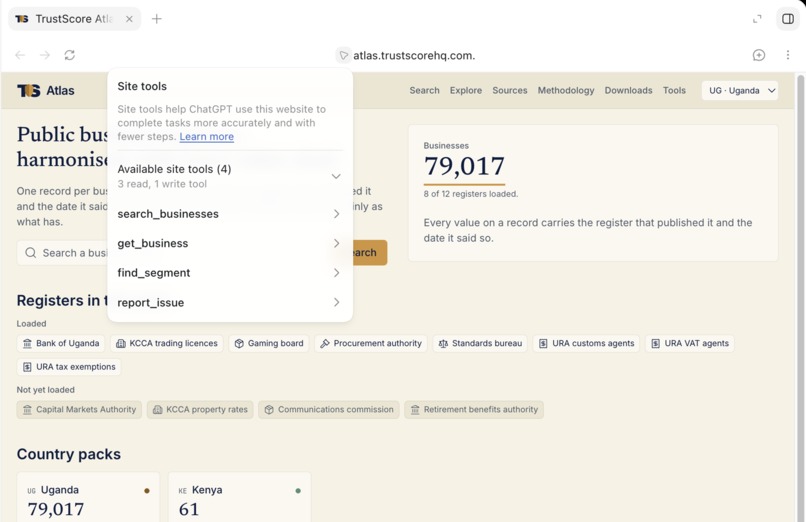Screen dimensions: 806x522
Task: Open the Sources nav item
Action: 510,90
